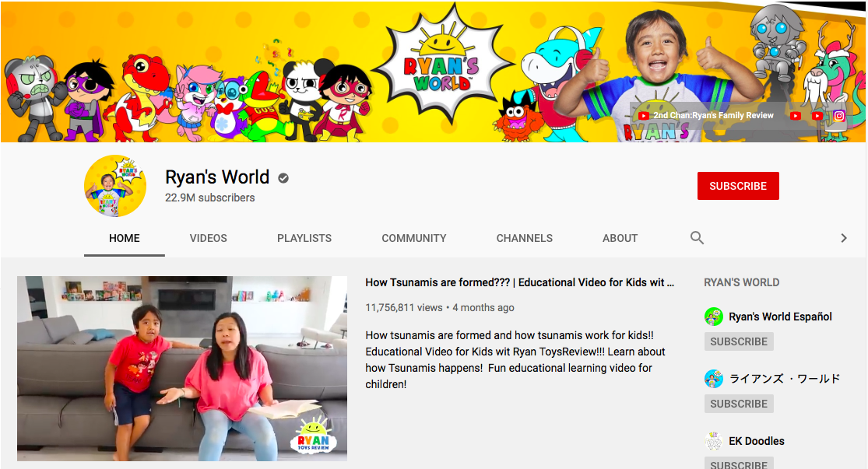Subscribe to Ryan's World Español
Screen dimensions: 868x469
[739, 341]
